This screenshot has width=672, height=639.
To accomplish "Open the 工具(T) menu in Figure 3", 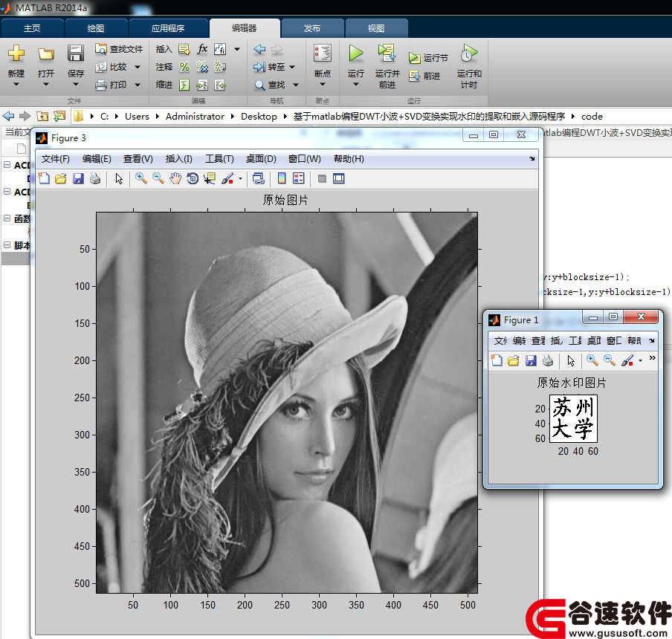I will tap(219, 159).
